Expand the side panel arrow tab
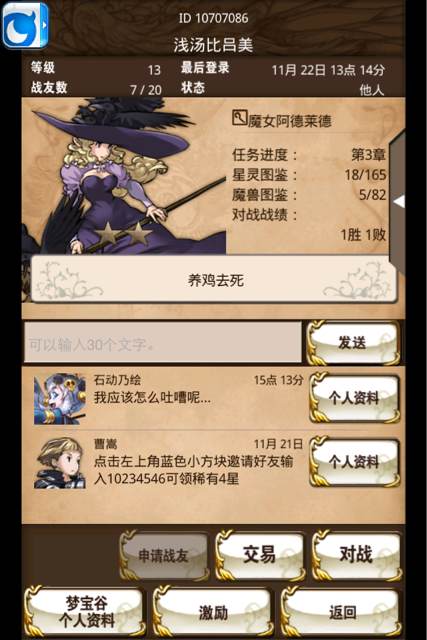Image resolution: width=427 pixels, height=640 pixels. 398,201
